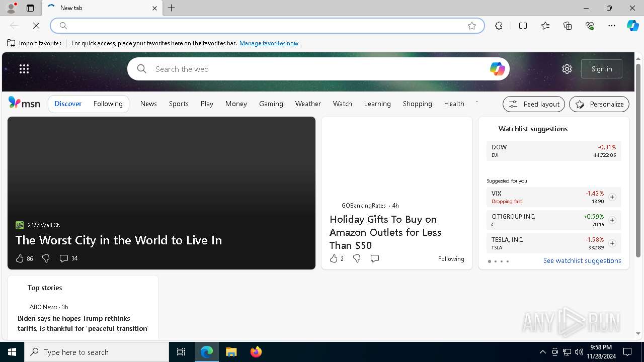Open File Explorer from taskbar
The width and height of the screenshot is (644, 362).
pos(231,352)
